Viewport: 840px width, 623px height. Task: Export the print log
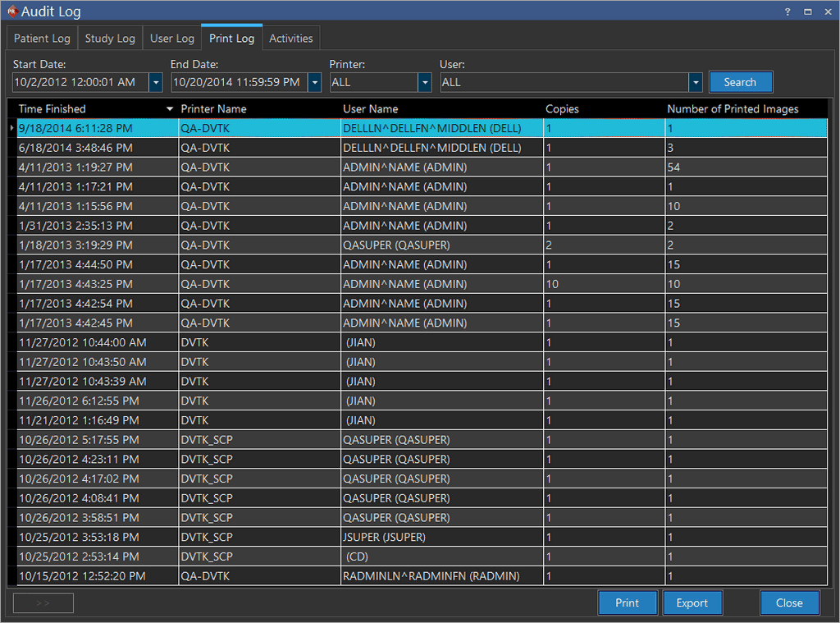pos(692,602)
